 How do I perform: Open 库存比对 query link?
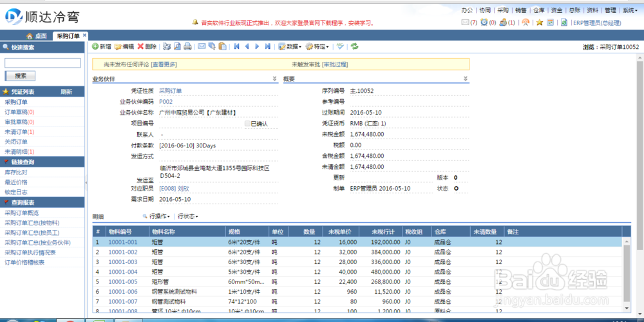click(16, 173)
